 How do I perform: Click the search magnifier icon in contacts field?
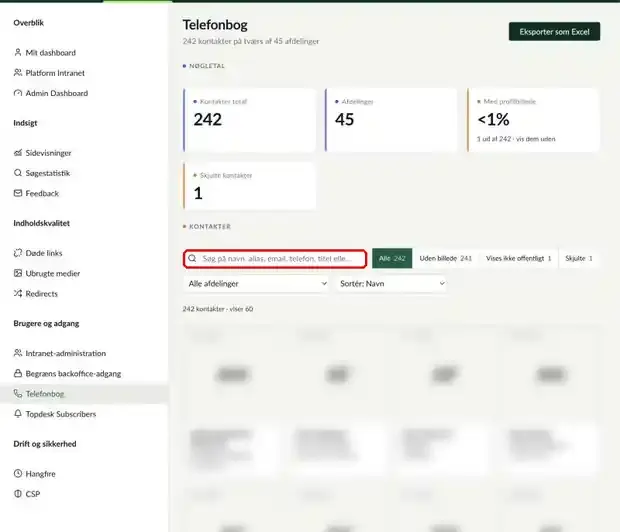(x=192, y=258)
